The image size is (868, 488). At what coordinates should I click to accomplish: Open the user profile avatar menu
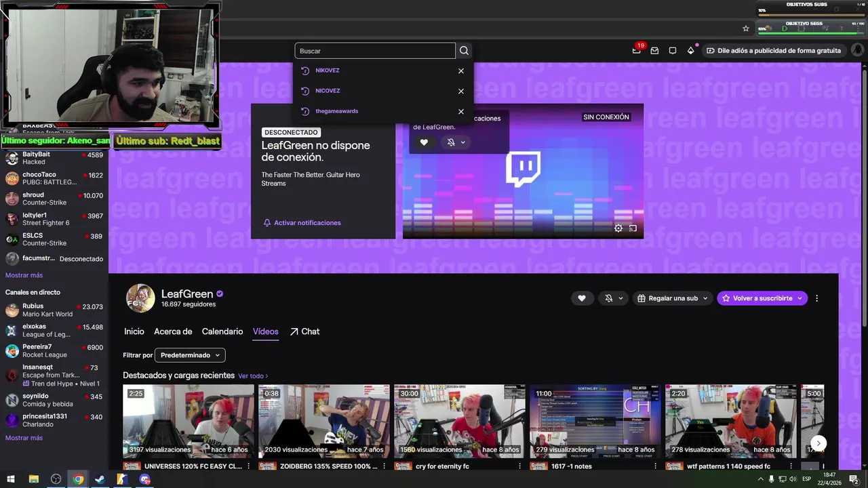pyautogui.click(x=857, y=50)
